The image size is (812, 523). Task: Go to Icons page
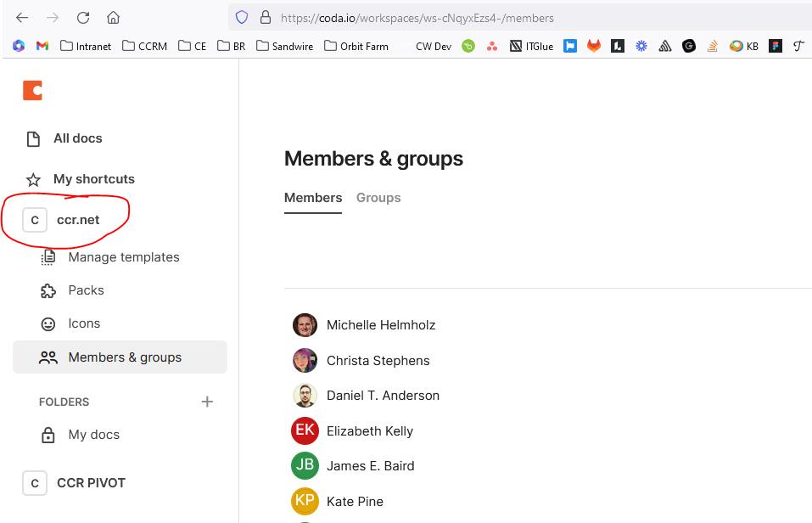point(84,323)
